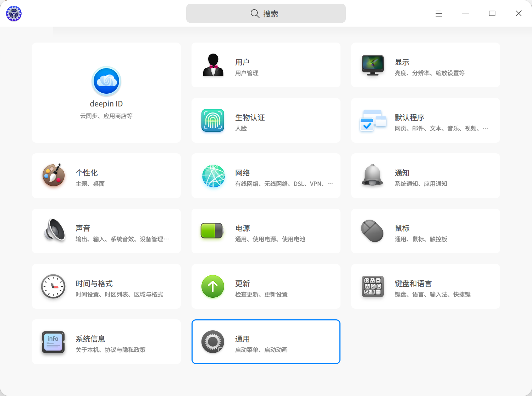This screenshot has height=396, width=532.
Task: Open the 显示 monitor icon
Action: coord(373,65)
